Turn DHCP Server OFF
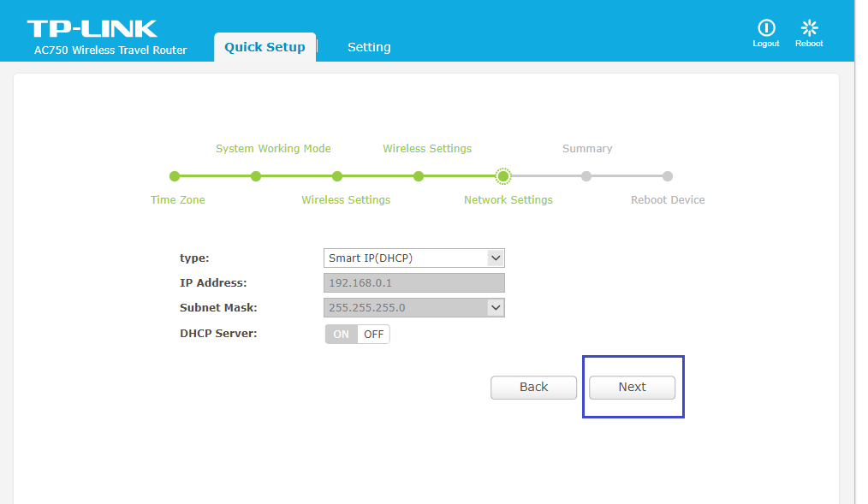Screen dimensions: 868x504 point(374,335)
